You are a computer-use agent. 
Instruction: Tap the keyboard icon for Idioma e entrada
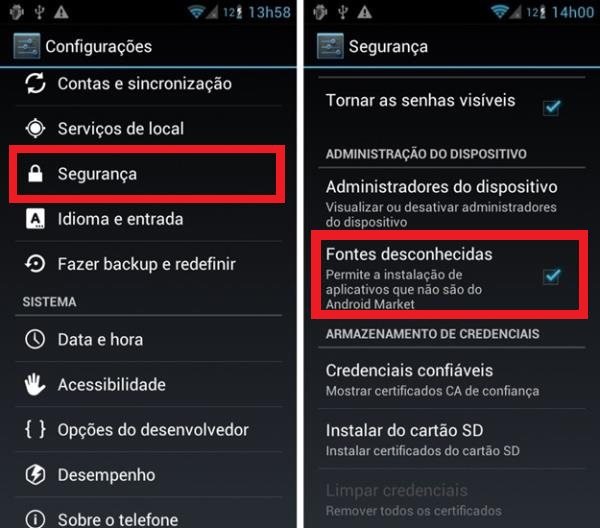pos(35,219)
